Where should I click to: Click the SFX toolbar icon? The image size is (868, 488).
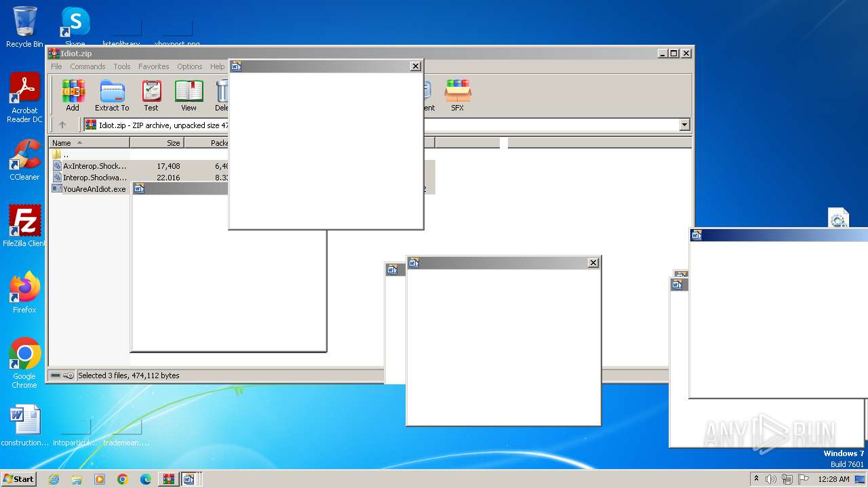click(x=458, y=96)
